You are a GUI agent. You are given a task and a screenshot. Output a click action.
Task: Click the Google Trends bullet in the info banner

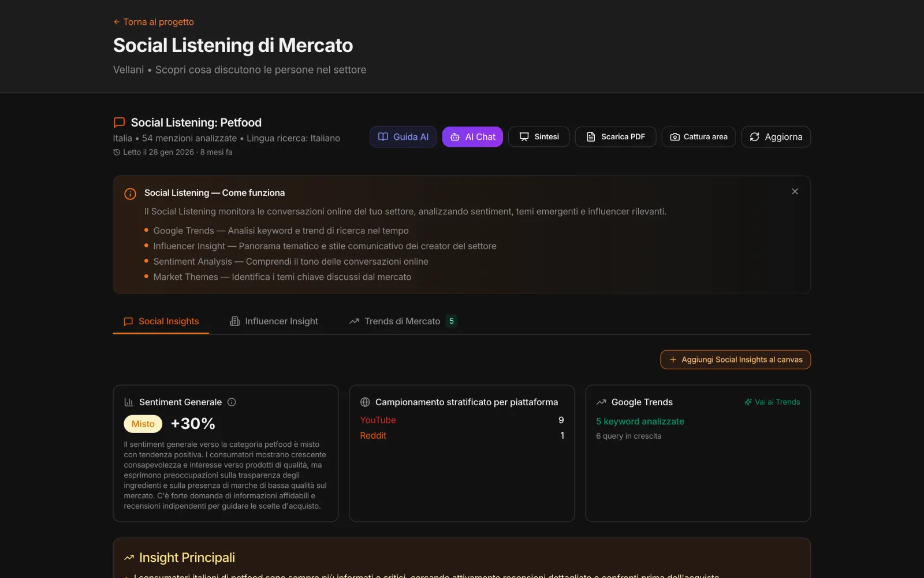coord(281,231)
